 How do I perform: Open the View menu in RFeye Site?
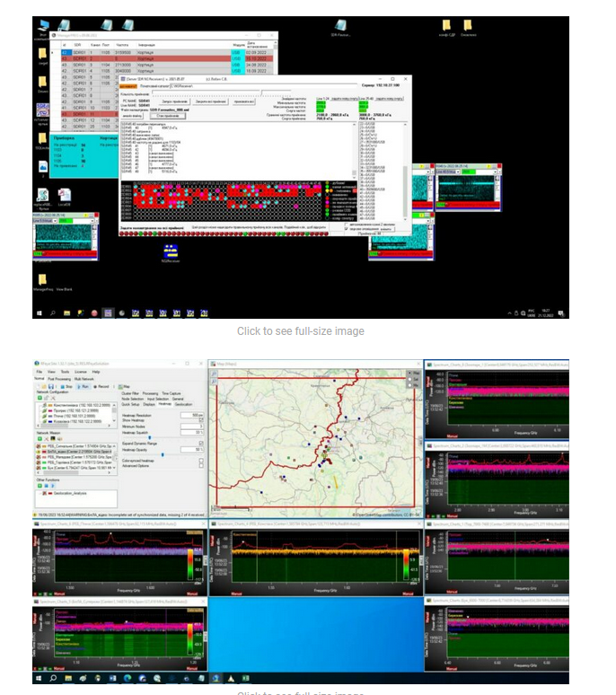(x=51, y=372)
